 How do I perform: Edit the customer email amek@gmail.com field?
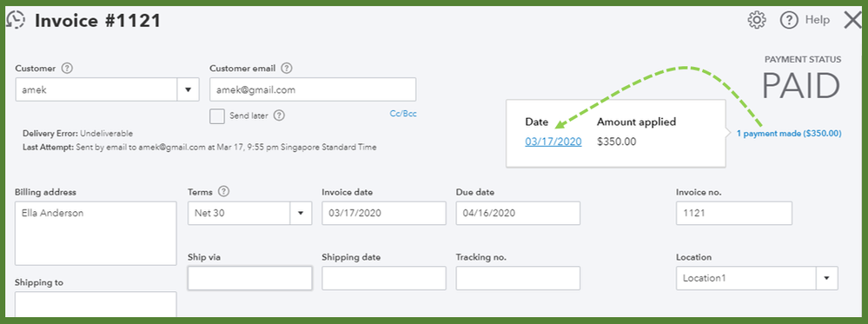313,89
